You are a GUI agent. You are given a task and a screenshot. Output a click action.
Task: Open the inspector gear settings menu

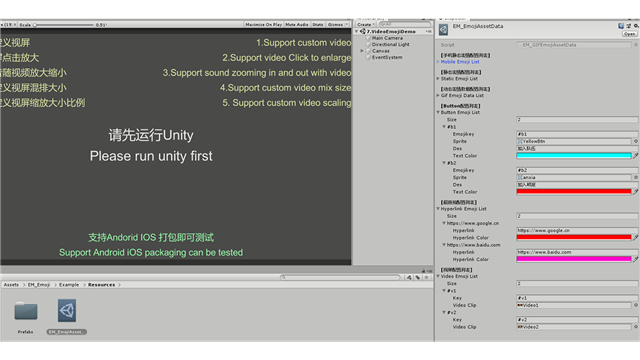click(636, 26)
